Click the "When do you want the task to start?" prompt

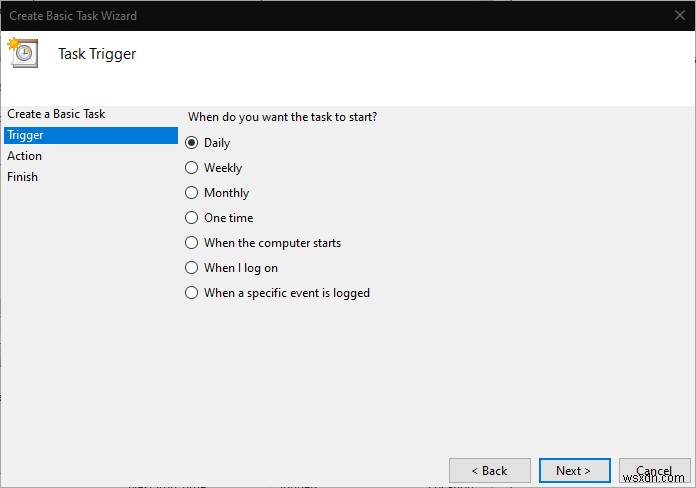coord(283,117)
